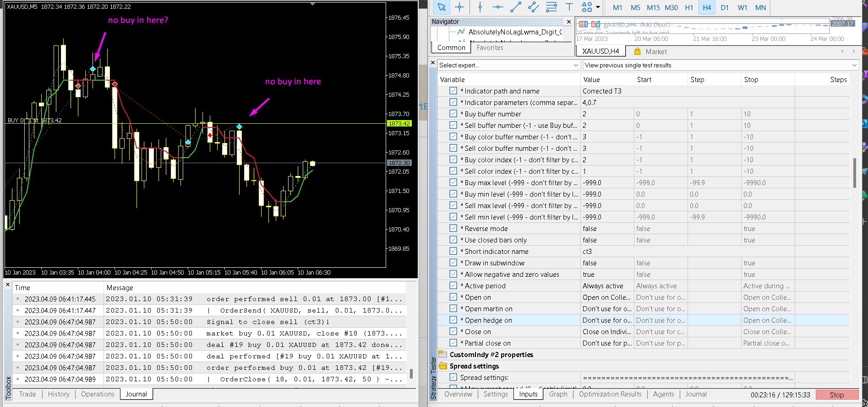Toggle Open hedge on checkbox

(453, 320)
